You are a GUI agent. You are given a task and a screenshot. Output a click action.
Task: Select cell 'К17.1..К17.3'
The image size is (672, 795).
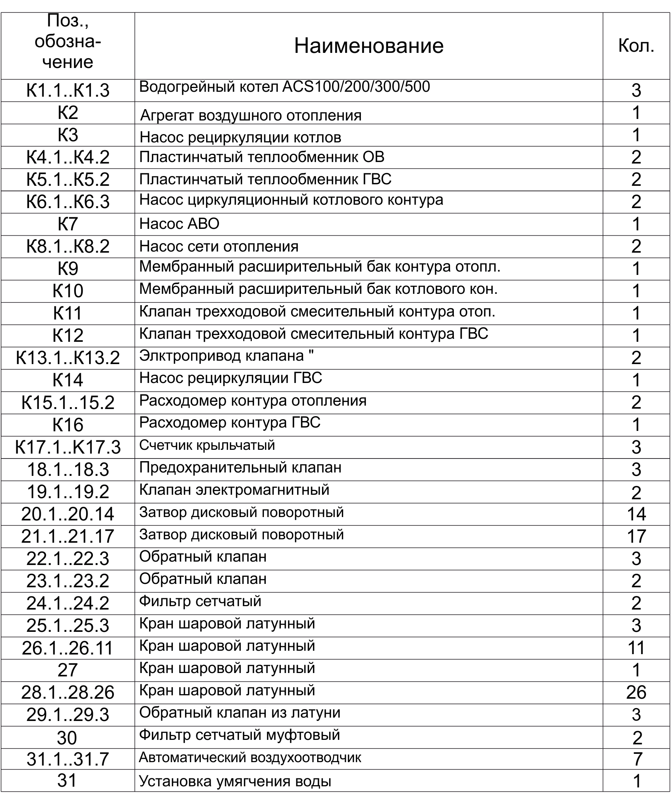68,447
